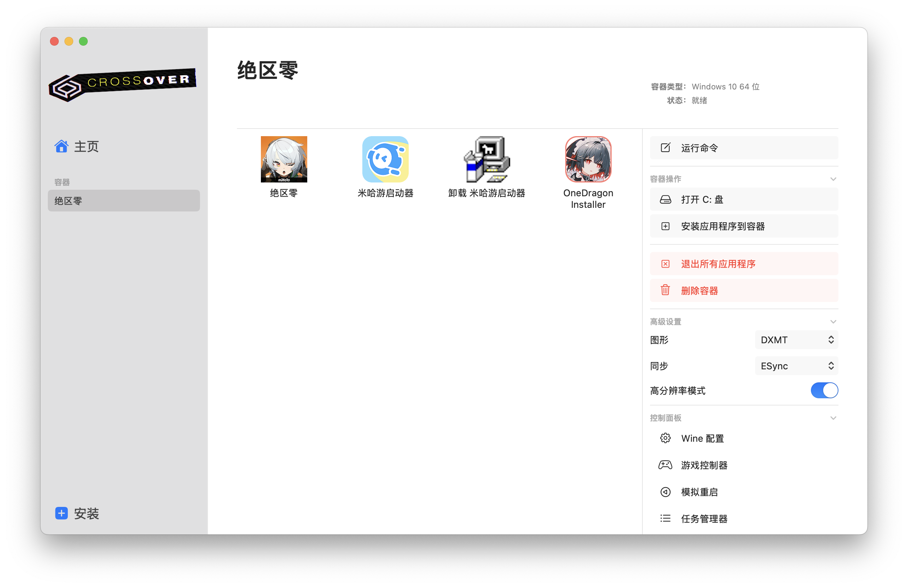Click 打开 C: 盘 button

(744, 199)
